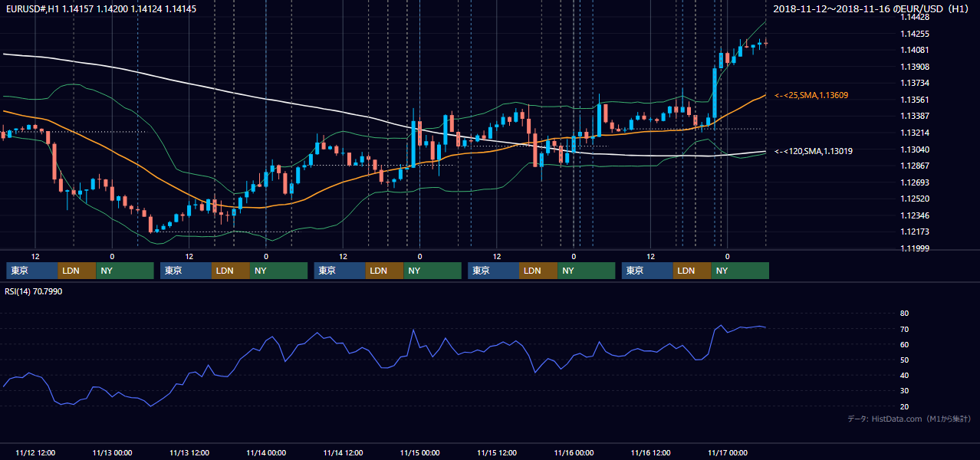Click price axis value 1.12173
This screenshot has height=460, width=980.
[914, 232]
